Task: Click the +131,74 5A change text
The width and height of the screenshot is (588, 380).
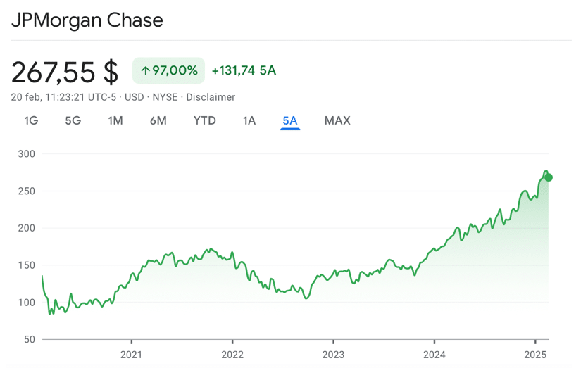Action: click(244, 70)
